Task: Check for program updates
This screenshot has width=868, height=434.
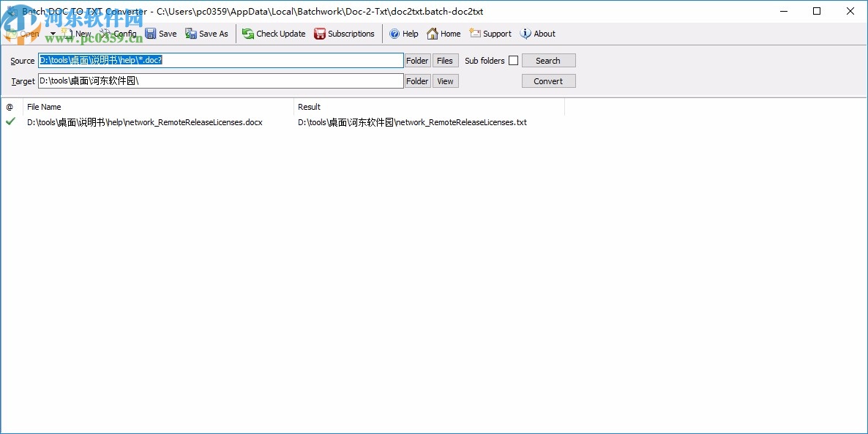Action: coord(274,34)
